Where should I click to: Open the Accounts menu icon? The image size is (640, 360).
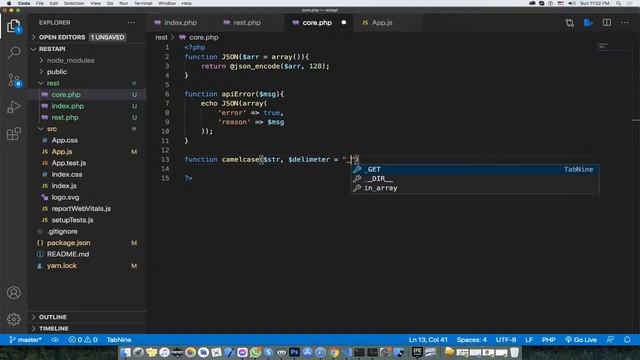[14, 293]
